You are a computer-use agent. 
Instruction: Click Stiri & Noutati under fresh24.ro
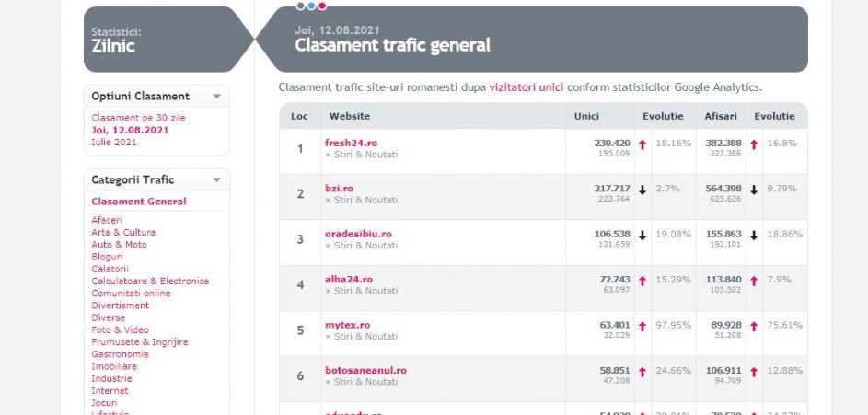point(365,155)
